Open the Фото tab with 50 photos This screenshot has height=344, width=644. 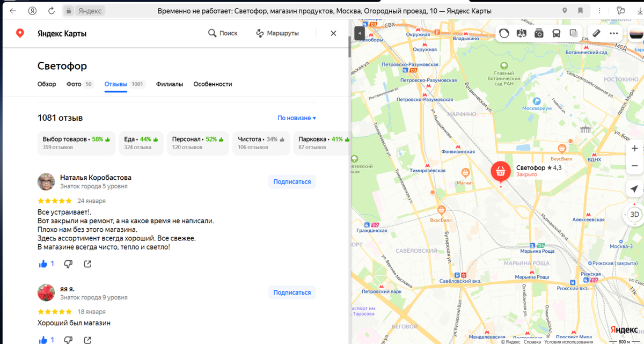click(x=79, y=84)
